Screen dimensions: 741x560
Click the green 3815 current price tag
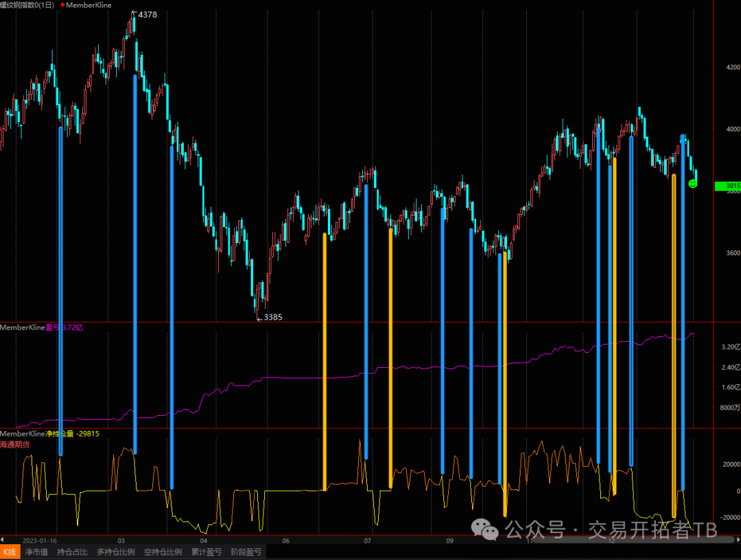tap(728, 186)
